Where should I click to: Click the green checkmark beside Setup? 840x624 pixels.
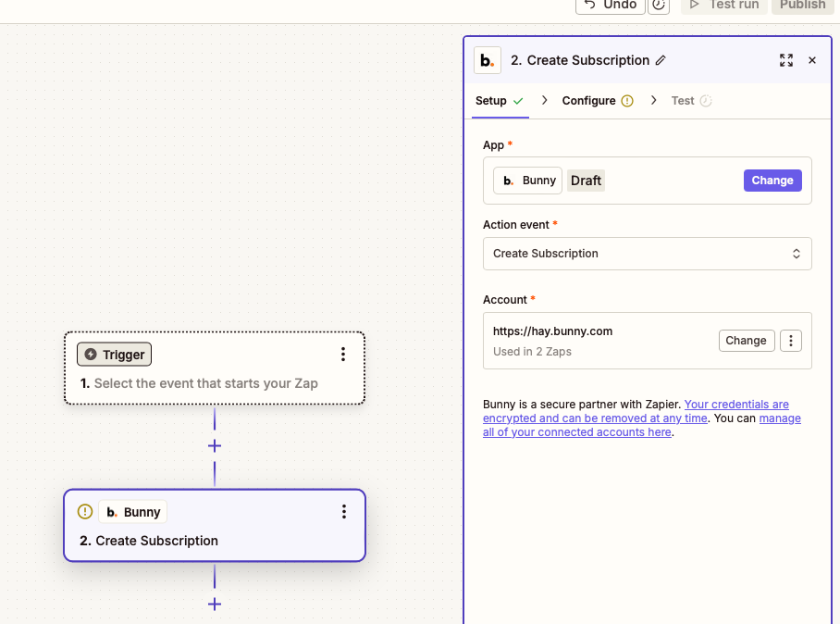(x=519, y=100)
